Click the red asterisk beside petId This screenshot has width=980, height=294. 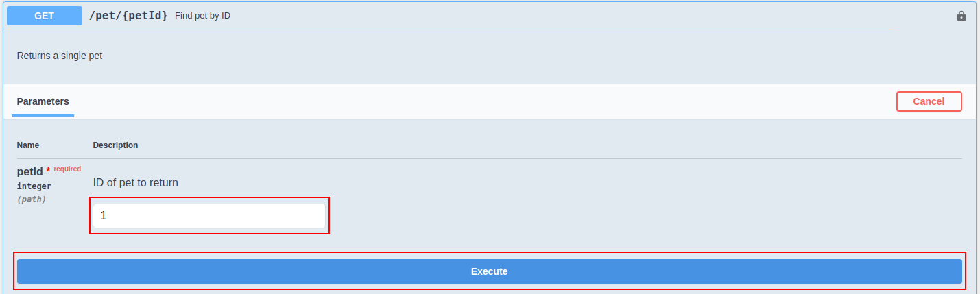coord(48,171)
